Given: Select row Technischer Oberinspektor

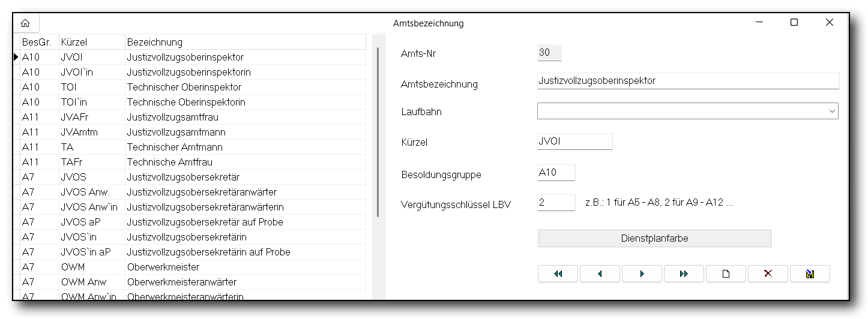Looking at the screenshot, I should 192,87.
